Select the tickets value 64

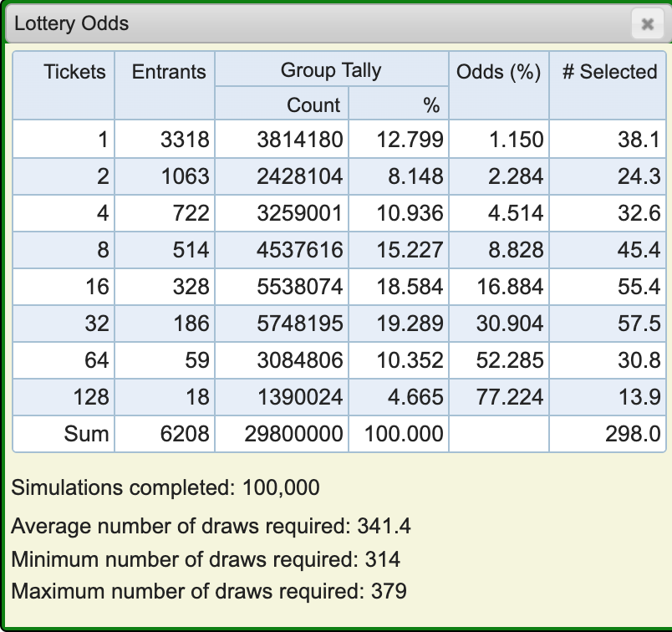tap(97, 360)
